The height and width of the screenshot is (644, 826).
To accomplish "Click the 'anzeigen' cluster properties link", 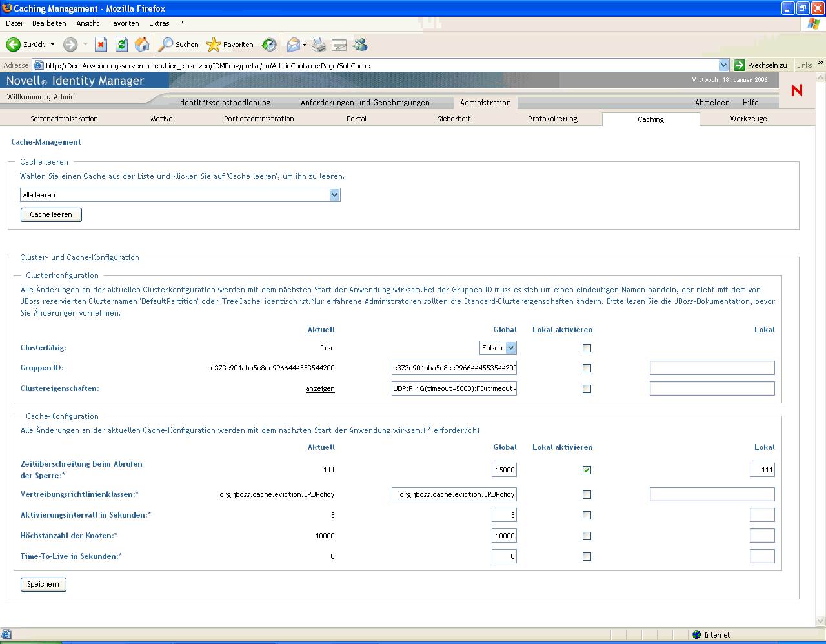I will (320, 388).
